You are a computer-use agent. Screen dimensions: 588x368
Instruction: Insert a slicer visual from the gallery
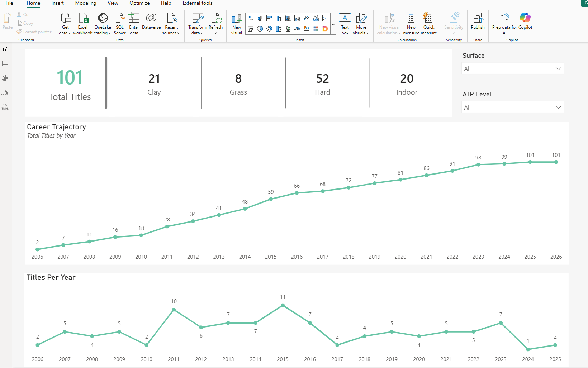pyautogui.click(x=251, y=29)
